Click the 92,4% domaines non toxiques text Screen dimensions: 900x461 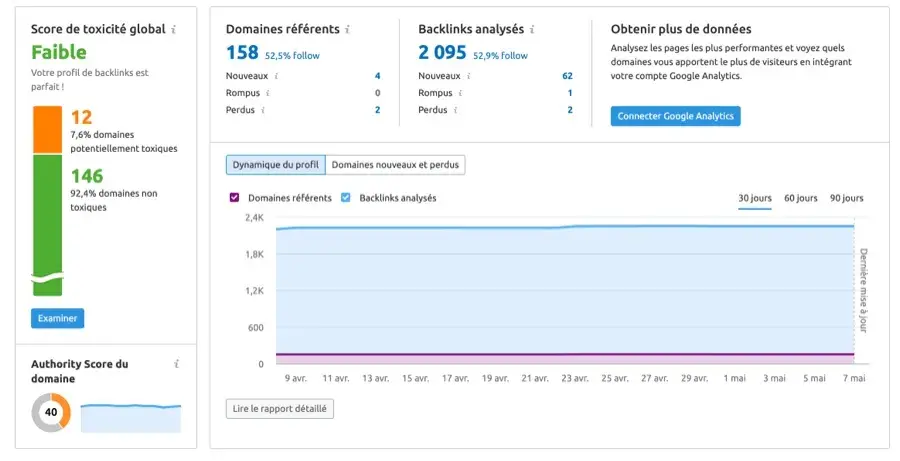click(x=114, y=200)
